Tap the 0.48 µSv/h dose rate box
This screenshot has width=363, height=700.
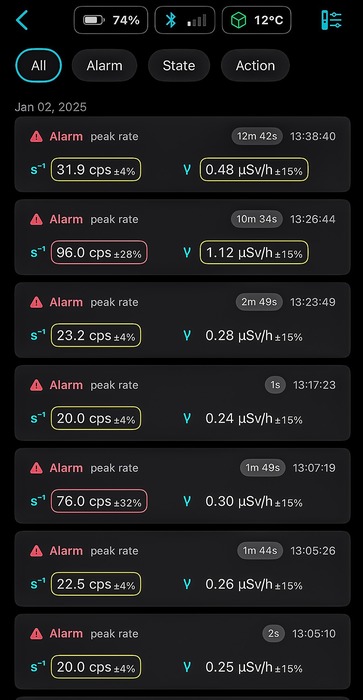click(x=254, y=170)
